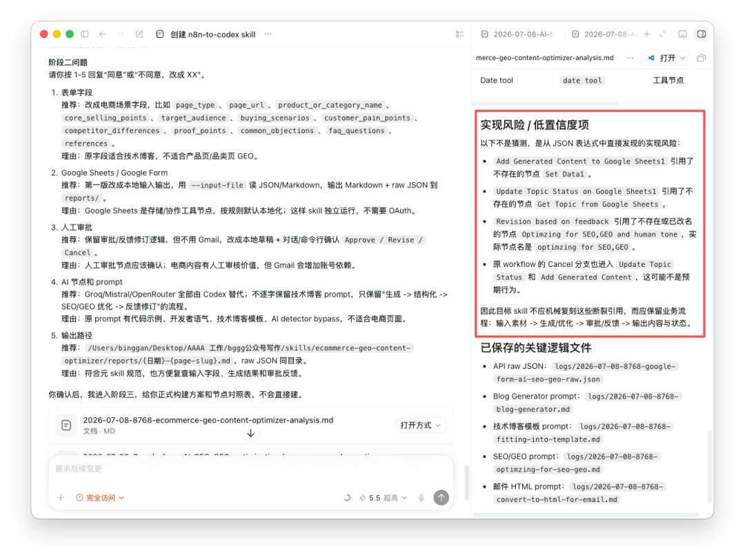The height and width of the screenshot is (560, 745).
Task: Click the 'date tool' code cell
Action: click(x=582, y=81)
